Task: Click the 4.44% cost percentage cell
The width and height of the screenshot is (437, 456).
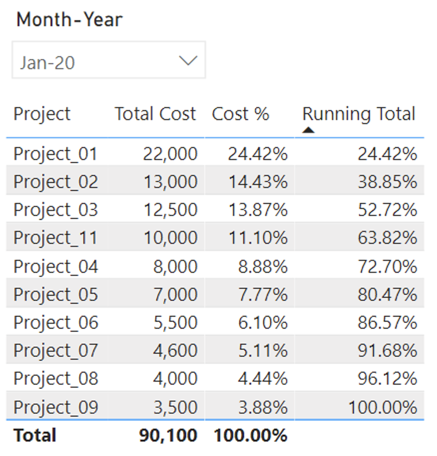Action: pos(263,379)
